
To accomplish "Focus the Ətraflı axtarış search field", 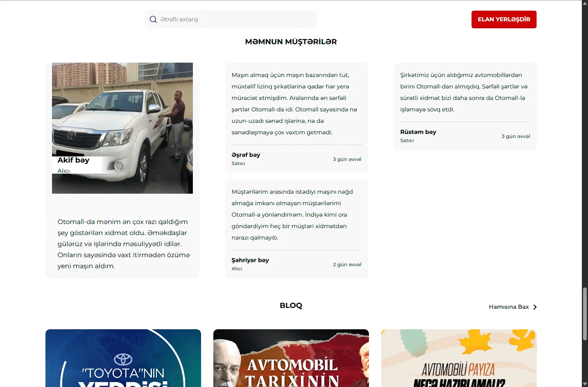I will click(231, 19).
